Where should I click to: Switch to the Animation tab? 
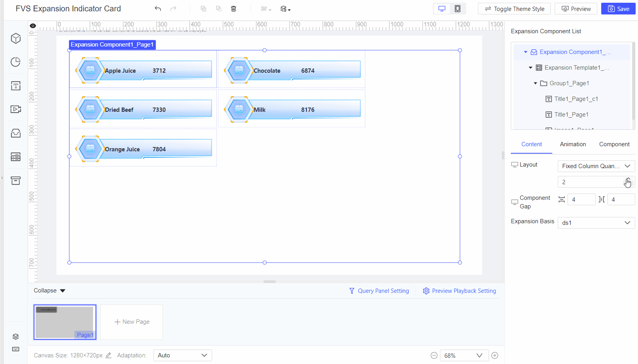[x=573, y=144]
